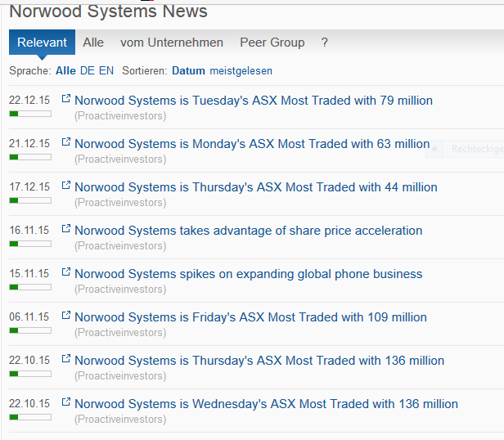Click external link icon beside Tuesday's 79 million article

click(x=66, y=100)
